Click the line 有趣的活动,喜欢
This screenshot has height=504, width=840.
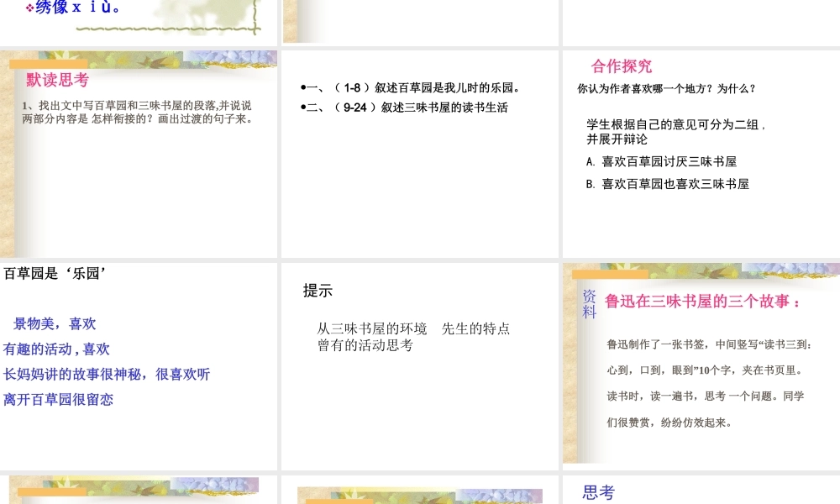pos(56,349)
